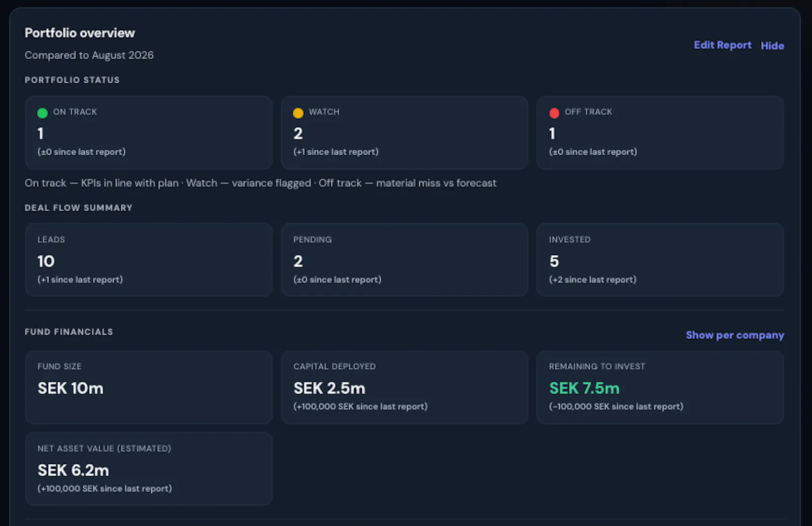Click the Remaining to Invest label
Image resolution: width=812 pixels, height=526 pixels.
coord(597,366)
